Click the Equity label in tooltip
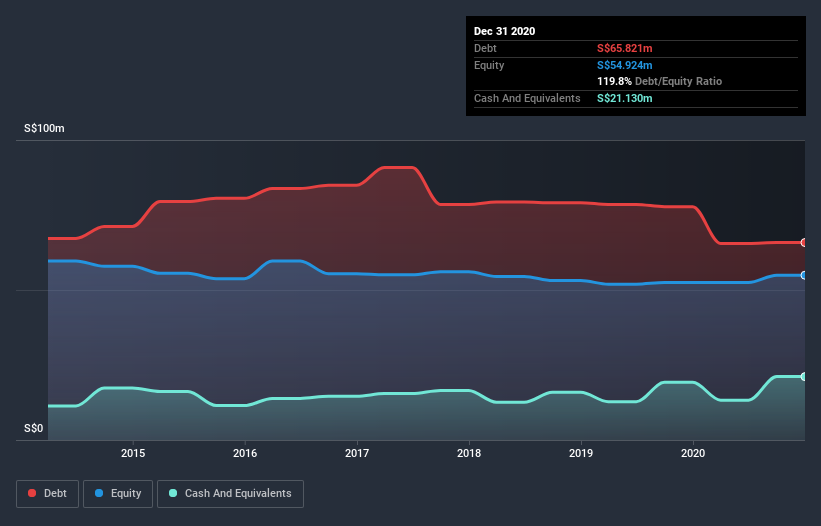821x526 pixels. click(x=489, y=65)
